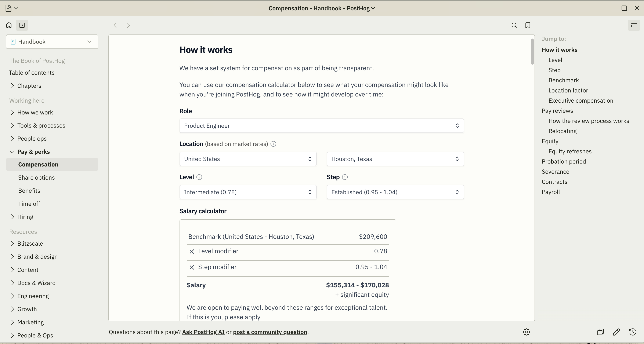Click the home icon
Viewport: 644px width, 344px height.
9,25
